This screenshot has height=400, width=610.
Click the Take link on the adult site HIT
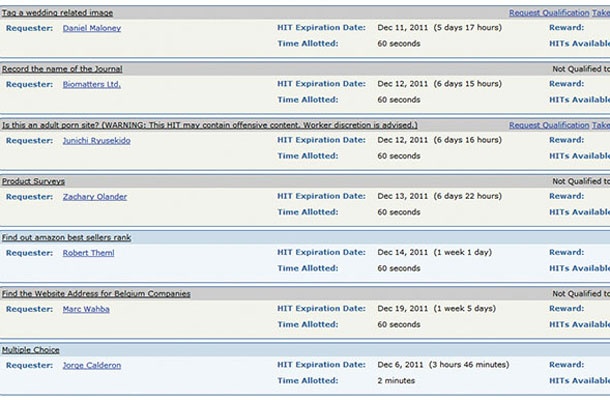click(600, 125)
